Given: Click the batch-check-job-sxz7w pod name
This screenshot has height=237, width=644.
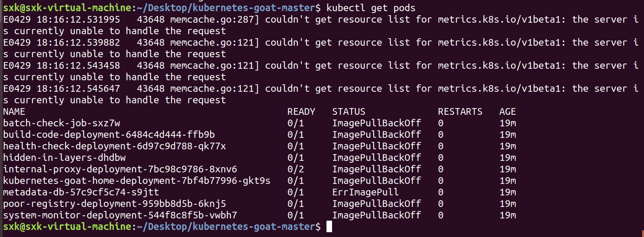Looking at the screenshot, I should coord(62,123).
